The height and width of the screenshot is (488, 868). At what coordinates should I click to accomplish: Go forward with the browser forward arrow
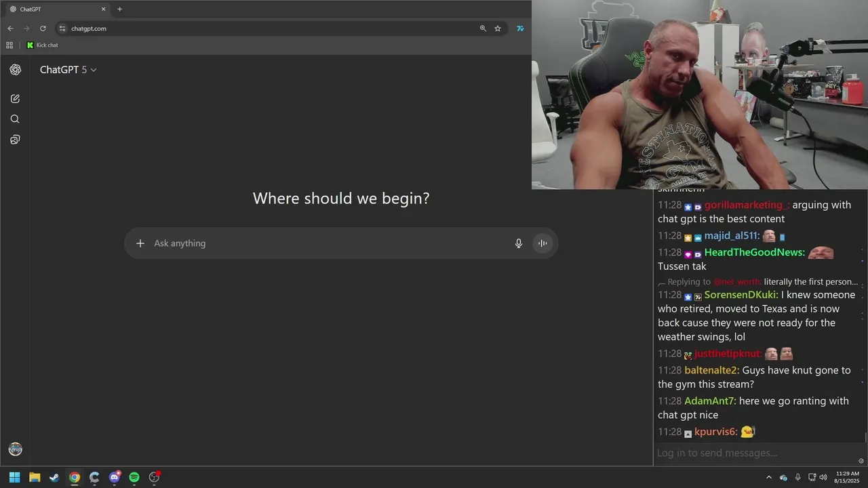point(26,28)
